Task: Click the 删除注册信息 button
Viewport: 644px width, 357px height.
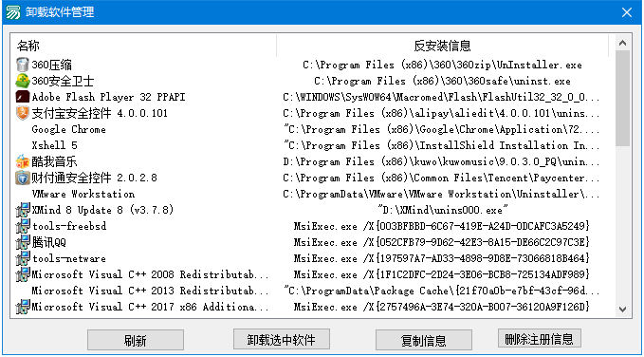Action: 540,339
